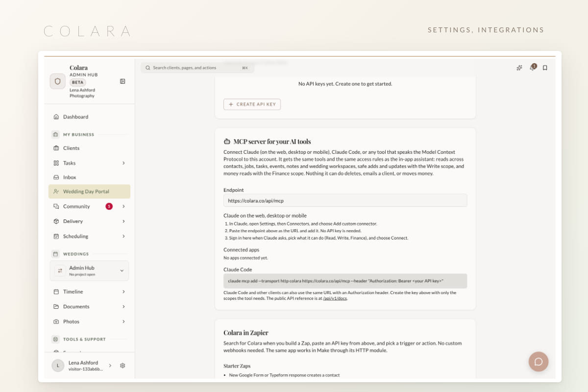Click the Community chat bubbles icon
Viewport: 588px width, 392px height.
click(56, 206)
